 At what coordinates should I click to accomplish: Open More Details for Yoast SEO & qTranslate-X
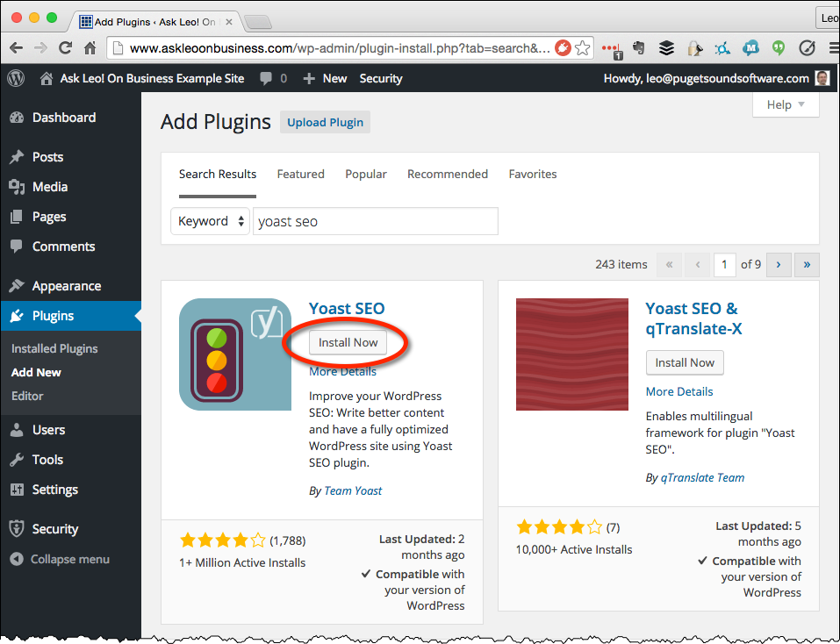coord(679,392)
